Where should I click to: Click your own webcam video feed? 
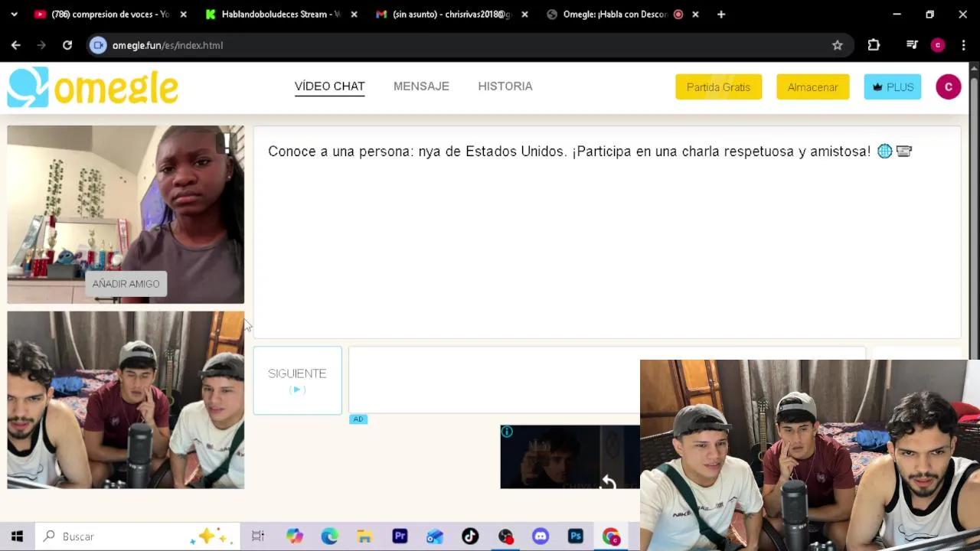[x=126, y=399]
